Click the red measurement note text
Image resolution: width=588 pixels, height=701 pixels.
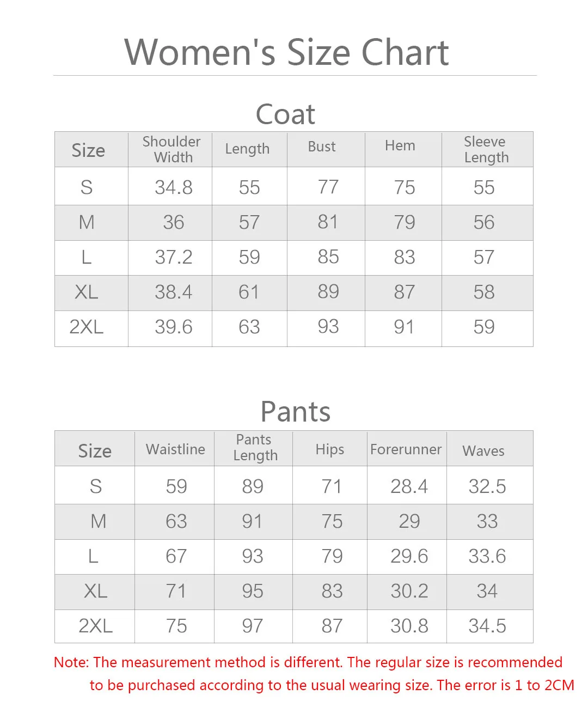[x=314, y=674]
